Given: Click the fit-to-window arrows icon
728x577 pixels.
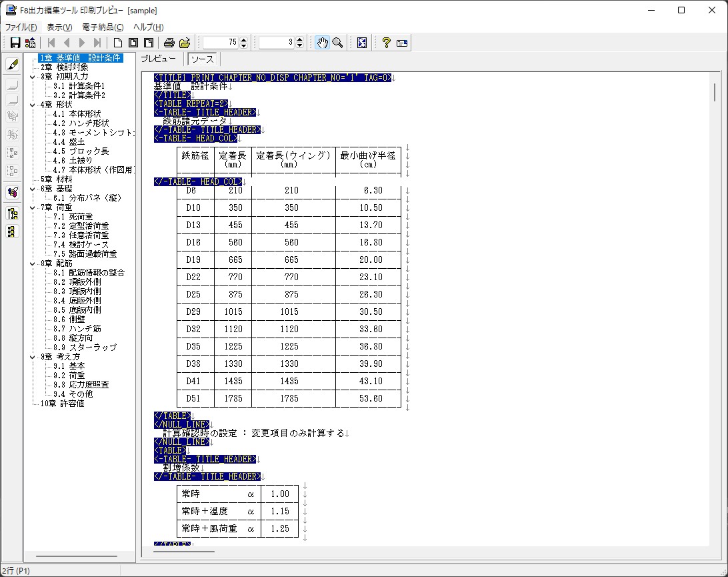Looking at the screenshot, I should [x=362, y=43].
